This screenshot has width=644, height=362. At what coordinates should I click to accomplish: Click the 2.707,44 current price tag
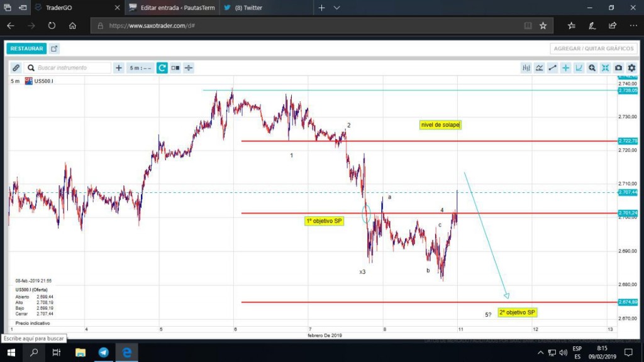[628, 192]
